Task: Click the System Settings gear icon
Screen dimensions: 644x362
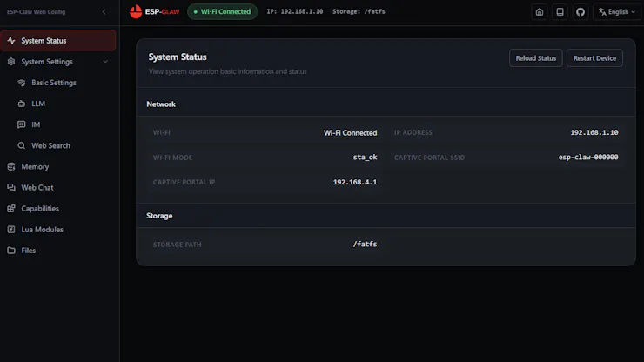Action: [x=11, y=62]
